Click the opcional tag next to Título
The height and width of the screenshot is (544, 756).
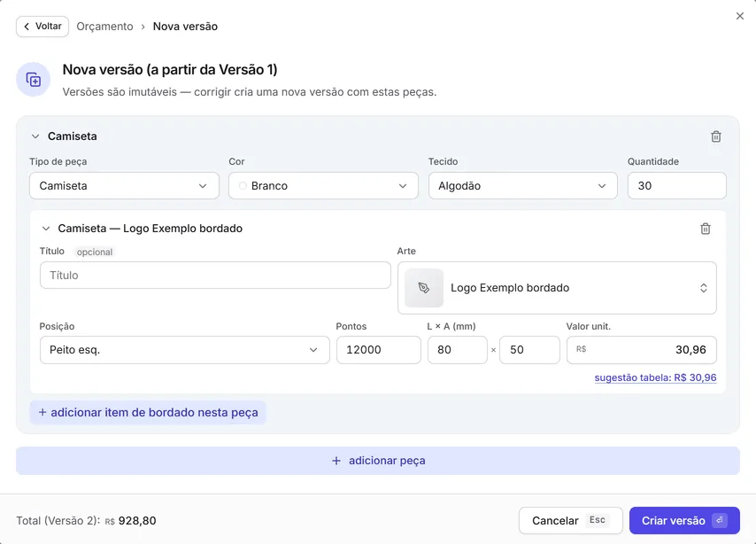tap(95, 252)
